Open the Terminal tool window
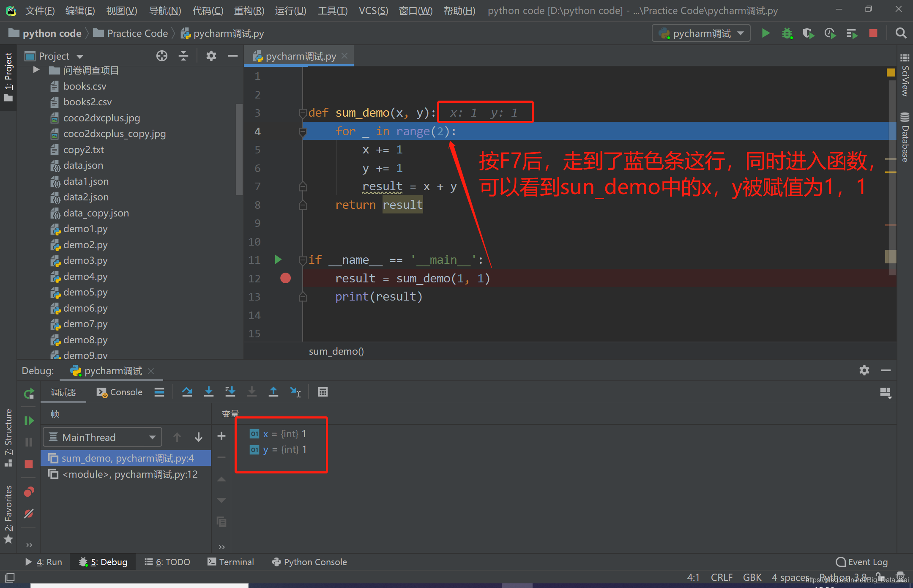Screen dimensions: 913x588 coord(231,562)
